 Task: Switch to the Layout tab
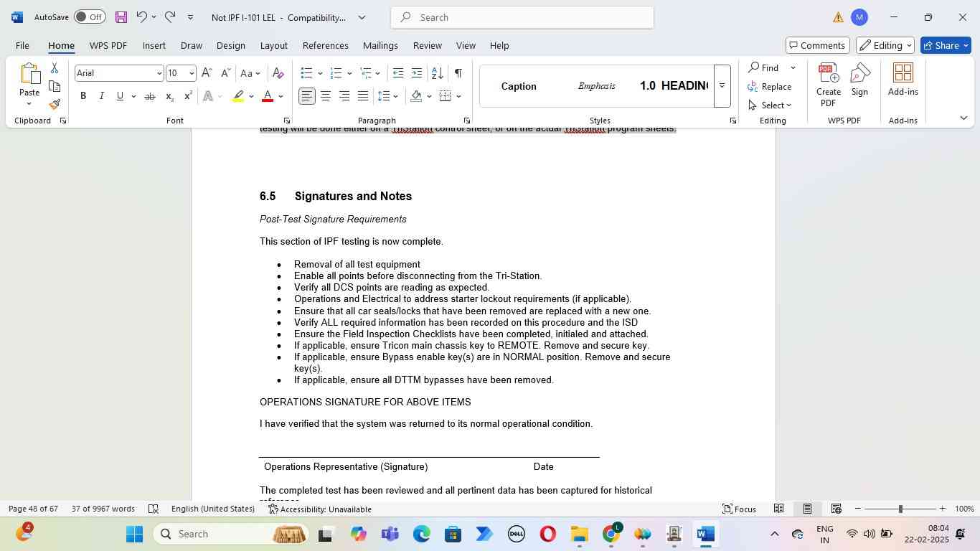click(x=273, y=45)
